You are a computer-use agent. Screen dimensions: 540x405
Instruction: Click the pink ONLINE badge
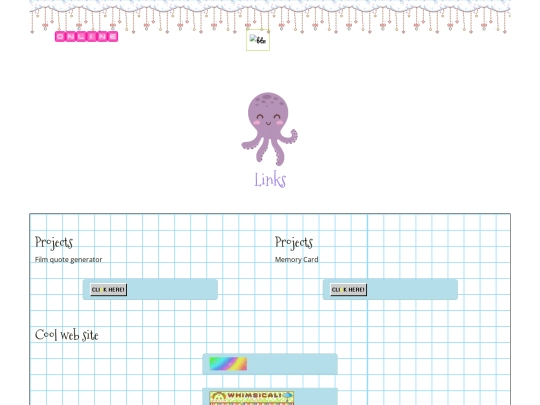coord(86,37)
